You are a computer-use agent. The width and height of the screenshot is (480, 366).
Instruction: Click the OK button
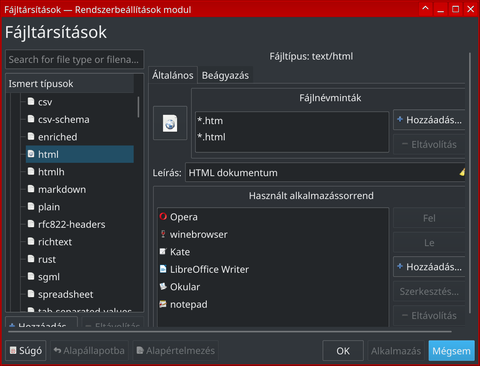point(343,351)
